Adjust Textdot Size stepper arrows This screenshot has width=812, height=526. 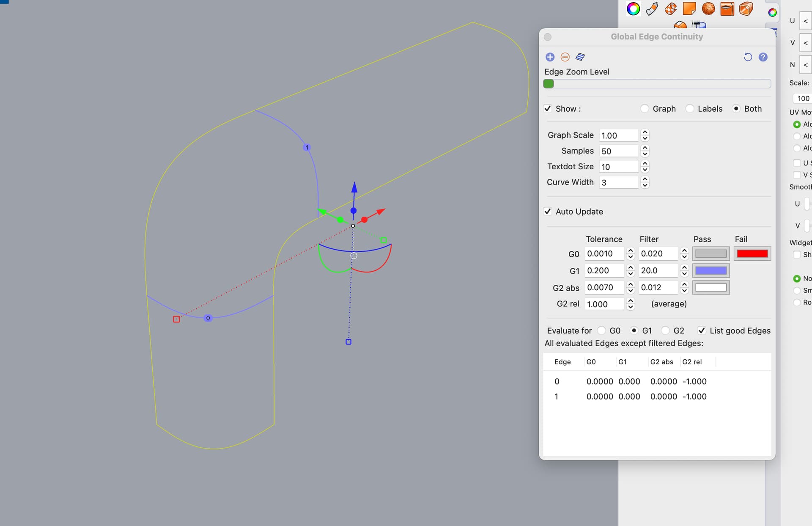tap(645, 167)
